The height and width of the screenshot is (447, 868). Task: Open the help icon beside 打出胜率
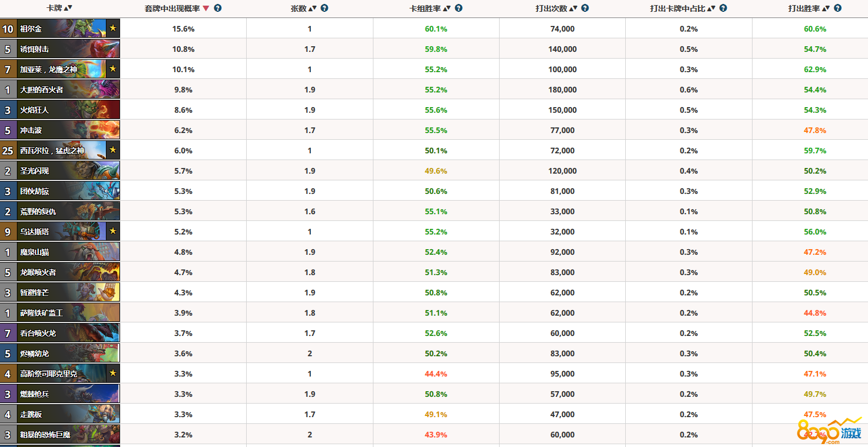(838, 8)
